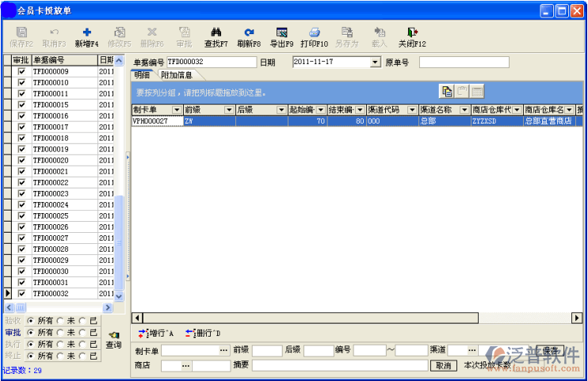Viewport: 588px width, 381px height.
Task: Select 未 radio option for 审批
Action: point(60,333)
